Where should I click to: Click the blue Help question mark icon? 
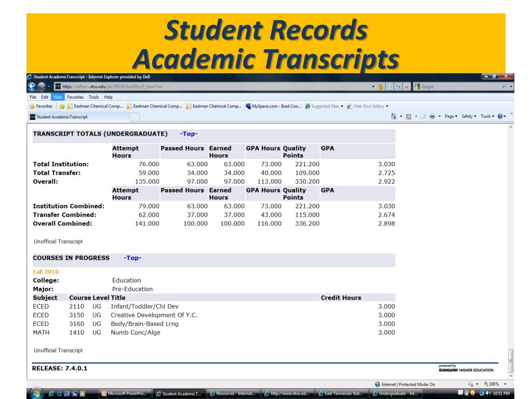500,116
